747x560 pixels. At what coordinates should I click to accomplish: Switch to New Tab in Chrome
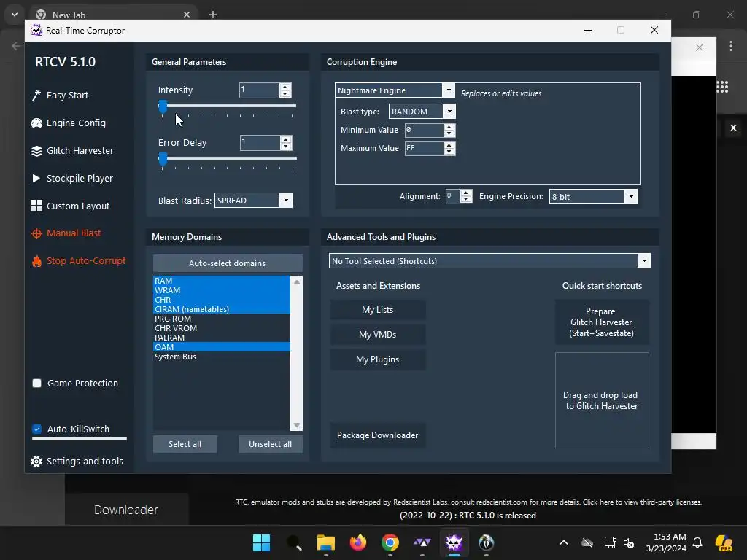tap(113, 15)
